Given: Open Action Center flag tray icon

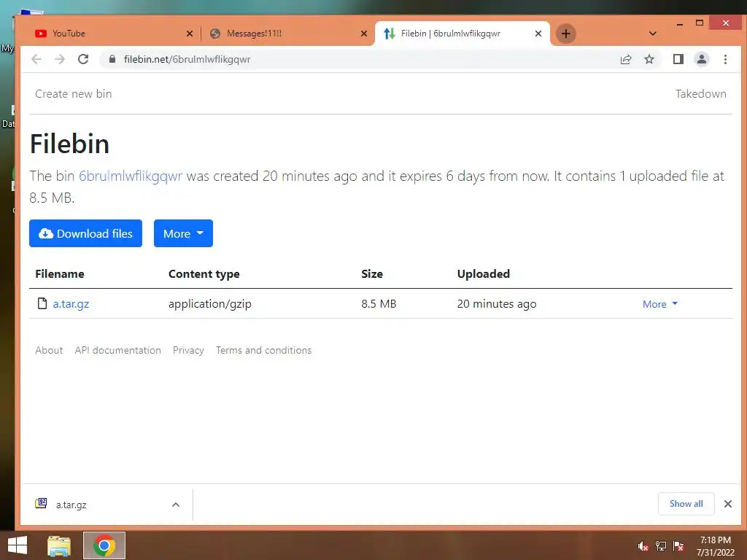Looking at the screenshot, I should point(678,546).
